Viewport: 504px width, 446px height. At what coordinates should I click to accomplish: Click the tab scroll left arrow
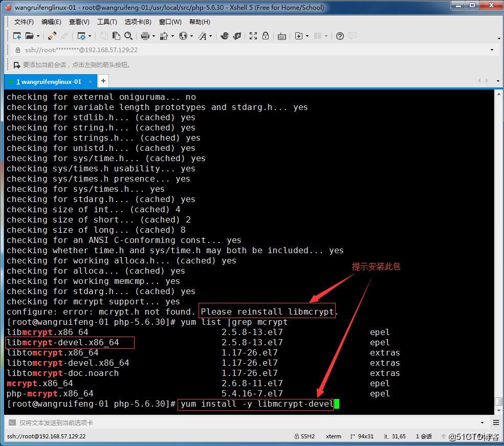(x=479, y=81)
